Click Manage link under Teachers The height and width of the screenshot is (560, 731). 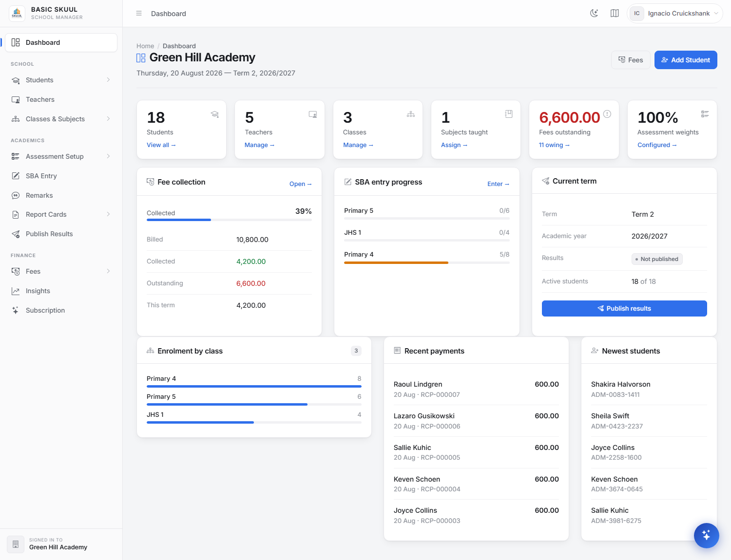tap(260, 145)
